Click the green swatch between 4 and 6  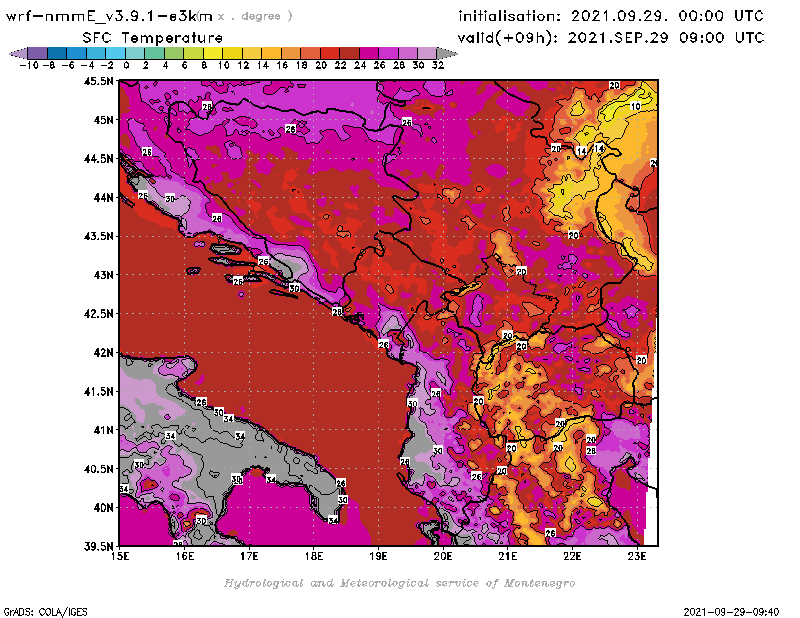tap(174, 54)
